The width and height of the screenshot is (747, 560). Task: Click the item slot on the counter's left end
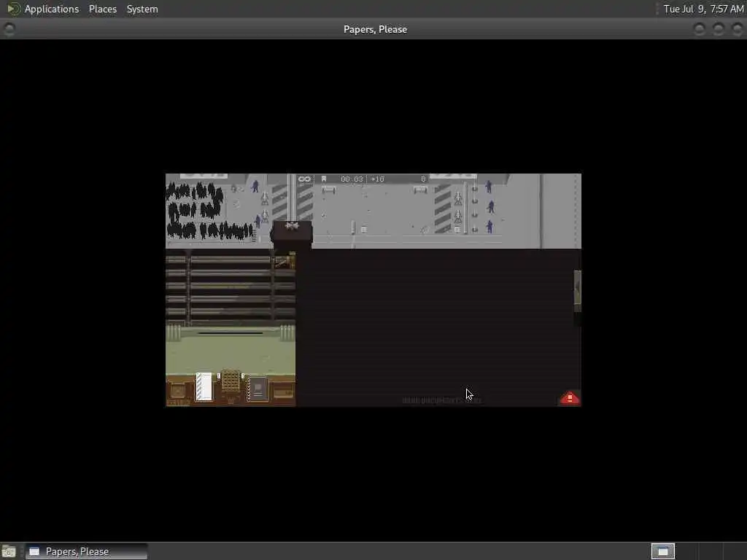(x=178, y=391)
